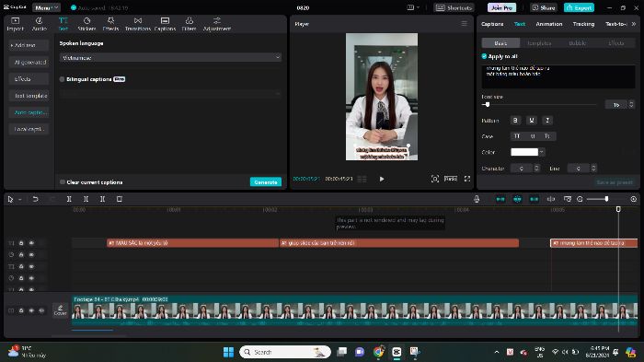The height and width of the screenshot is (362, 644).
Task: Click the undo arrow in timeline toolbar
Action: [35, 199]
